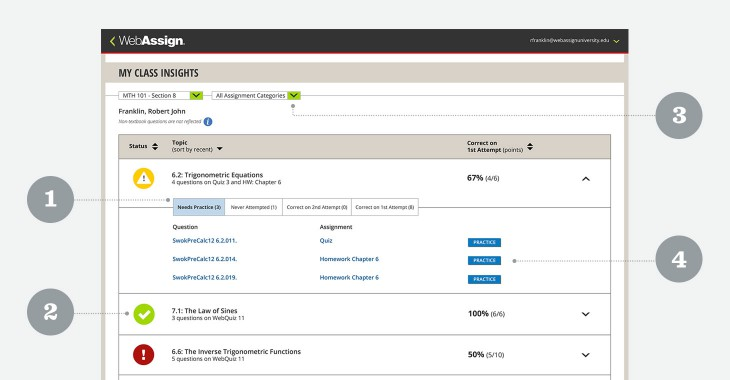Click the 100% (6/6) score value
Image resolution: width=730 pixels, height=380 pixels.
pyautogui.click(x=487, y=314)
